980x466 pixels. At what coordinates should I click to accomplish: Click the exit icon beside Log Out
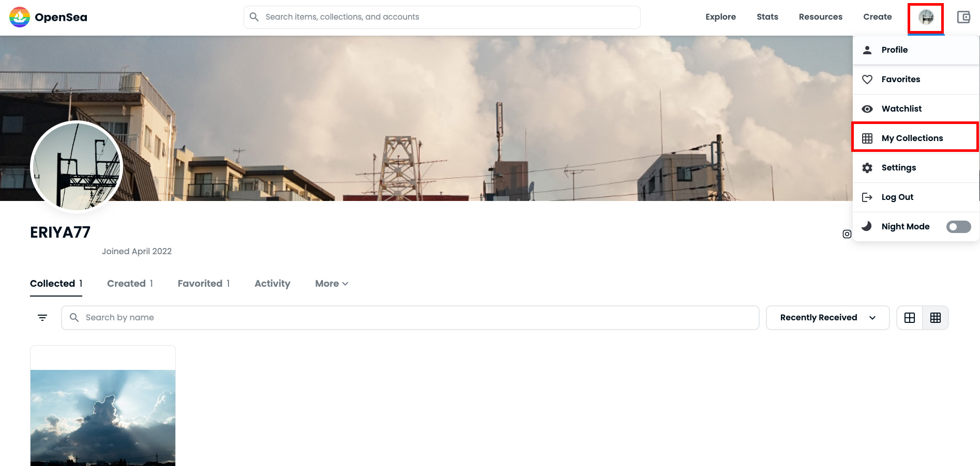point(867,197)
